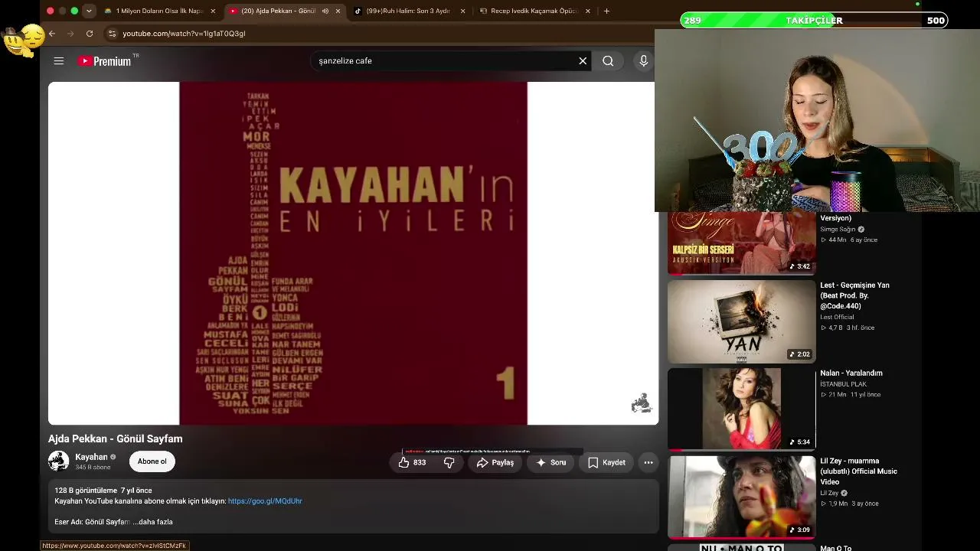
Task: Open Kalpsiz Bir Serseri video thumbnail
Action: point(741,243)
